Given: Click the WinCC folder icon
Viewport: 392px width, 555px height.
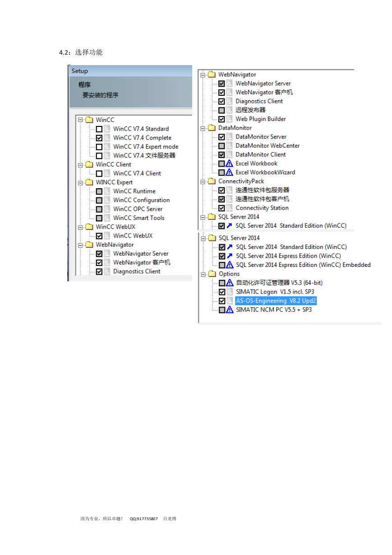Looking at the screenshot, I should coord(89,120).
